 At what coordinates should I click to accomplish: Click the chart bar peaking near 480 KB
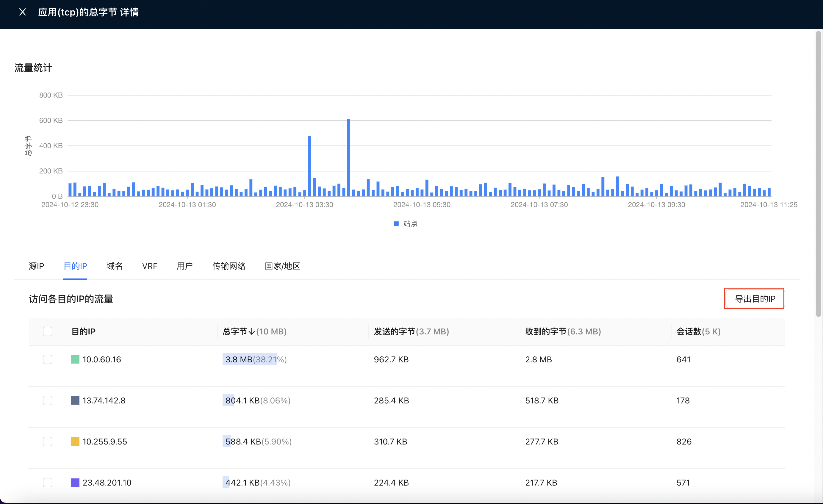[x=310, y=166]
